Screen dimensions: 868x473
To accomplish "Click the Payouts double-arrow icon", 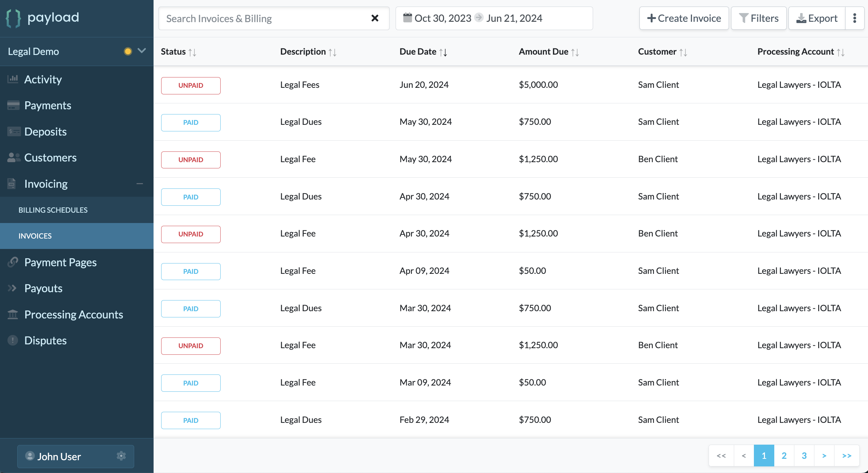I will [x=12, y=288].
